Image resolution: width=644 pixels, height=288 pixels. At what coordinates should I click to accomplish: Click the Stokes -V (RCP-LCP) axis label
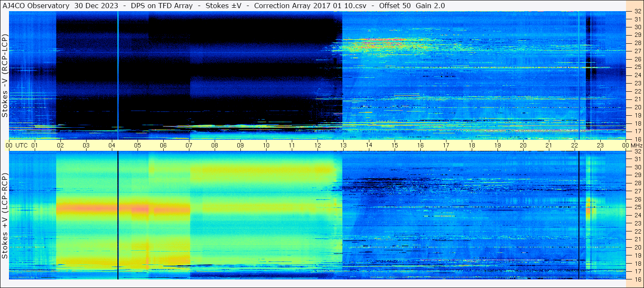click(x=5, y=76)
